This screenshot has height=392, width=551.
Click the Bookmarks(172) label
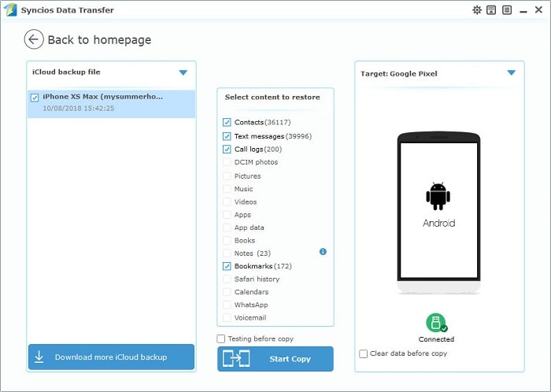coord(263,266)
